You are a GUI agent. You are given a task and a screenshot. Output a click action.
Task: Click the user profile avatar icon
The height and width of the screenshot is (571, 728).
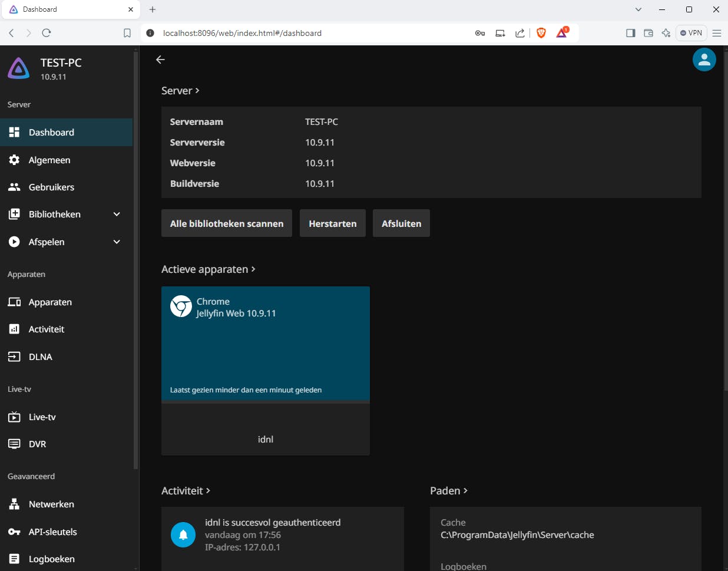tap(704, 60)
